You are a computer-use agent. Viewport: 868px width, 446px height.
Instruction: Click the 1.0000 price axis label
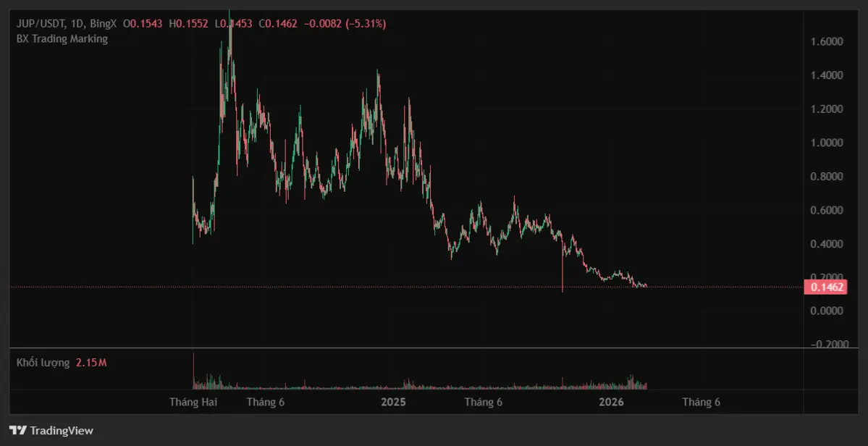827,143
